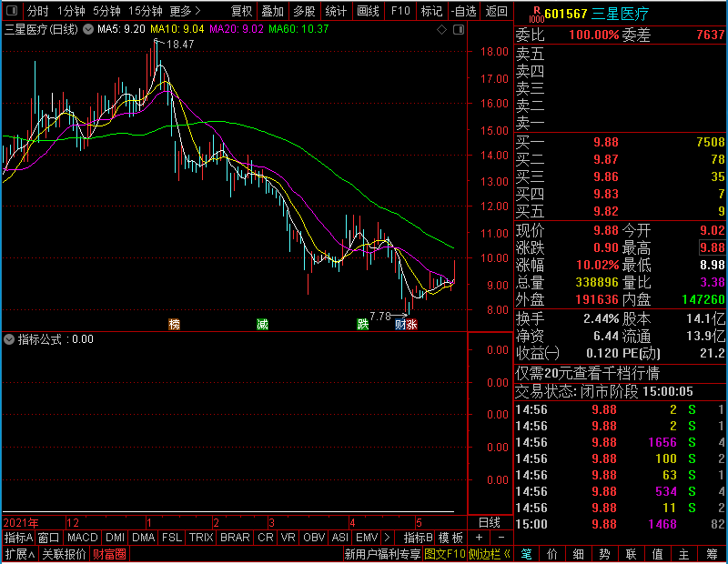Image resolution: width=728 pixels, height=564 pixels.
Task: Switch to 指标A group
Action: (x=18, y=538)
